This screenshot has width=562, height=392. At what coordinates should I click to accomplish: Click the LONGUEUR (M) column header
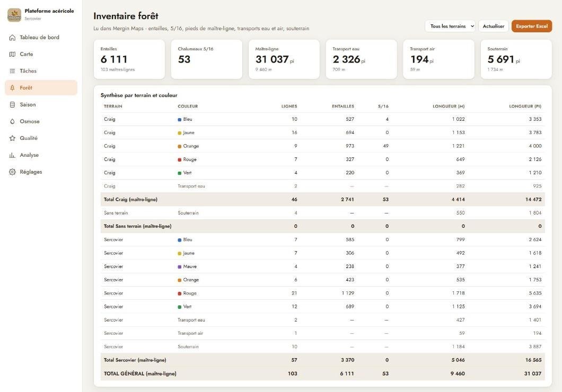coord(449,106)
